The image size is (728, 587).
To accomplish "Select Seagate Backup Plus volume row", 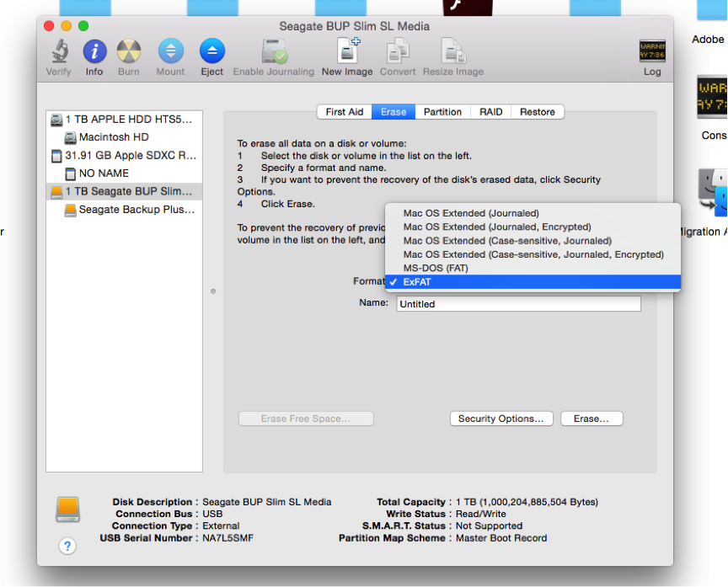I will coord(125,210).
